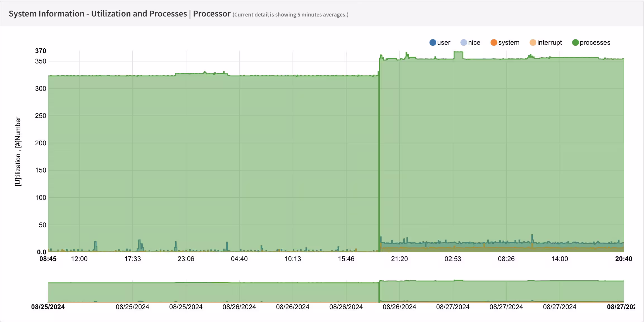Click the 'Current detail is showing 5 minutes averages' note
Screen dimensions: 644x322
pyautogui.click(x=290, y=15)
